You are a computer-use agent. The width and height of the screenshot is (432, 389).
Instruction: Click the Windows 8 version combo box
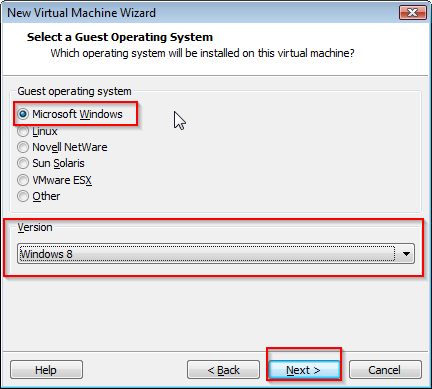216,254
